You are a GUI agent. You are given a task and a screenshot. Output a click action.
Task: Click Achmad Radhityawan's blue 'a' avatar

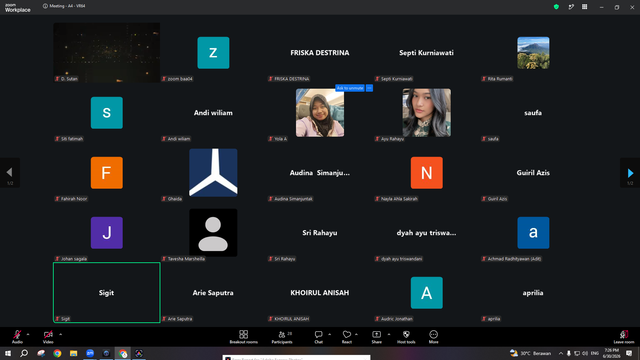(533, 233)
